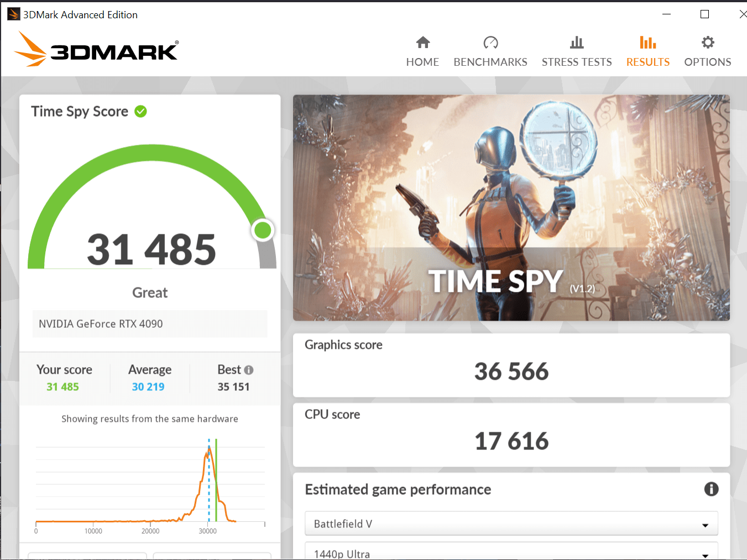Click Showing results from the same hardware text
Viewport: 747px width, 560px height.
150,419
